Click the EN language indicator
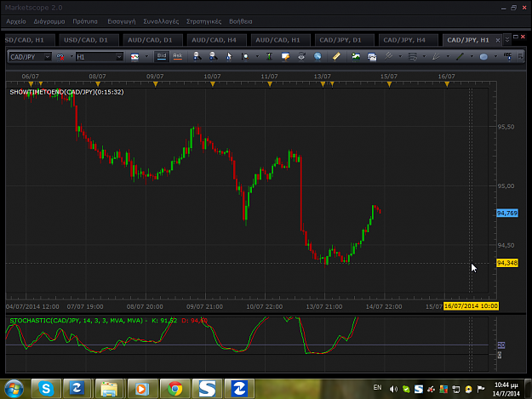The height and width of the screenshot is (399, 532). pos(377,387)
